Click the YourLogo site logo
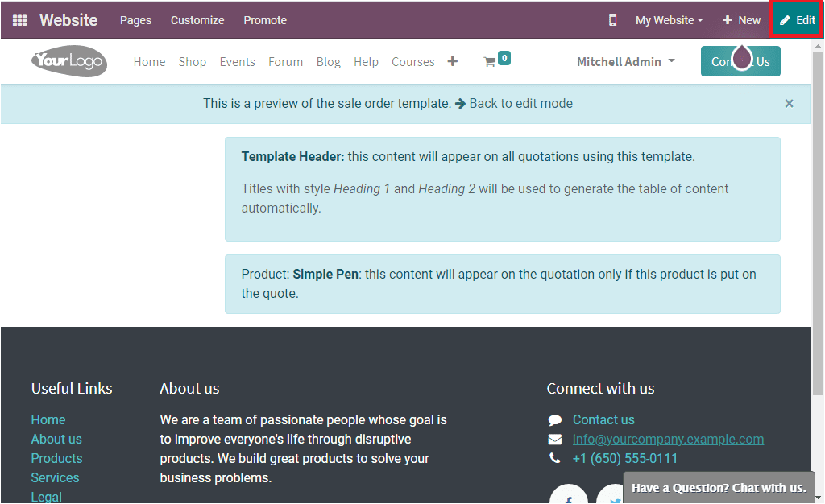 [68, 61]
